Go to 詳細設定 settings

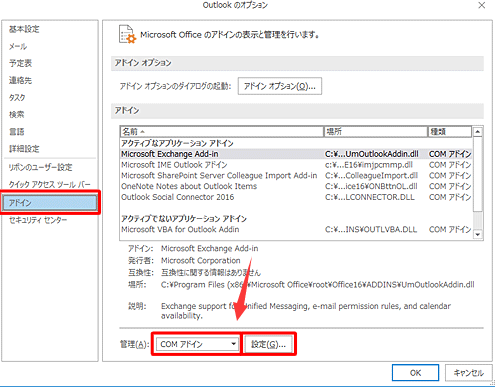pyautogui.click(x=24, y=149)
